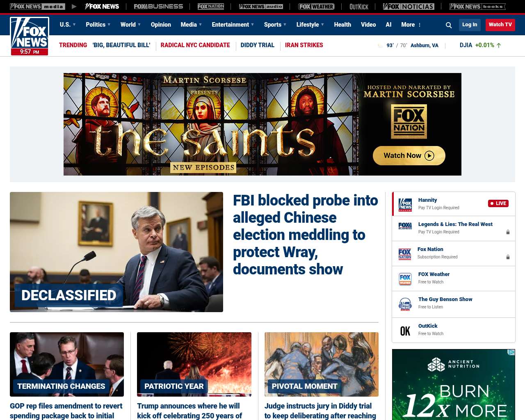Open the Fox Nation network logo
Viewport: 525px width, 420px height.
[211, 7]
